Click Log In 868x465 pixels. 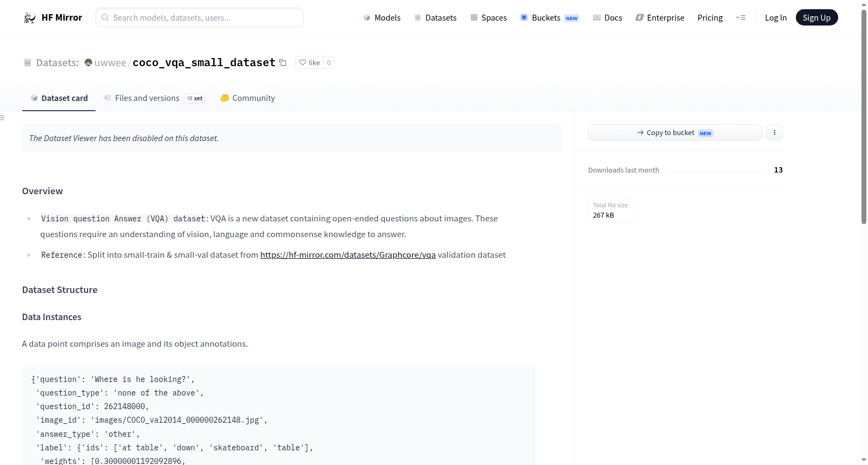click(776, 17)
